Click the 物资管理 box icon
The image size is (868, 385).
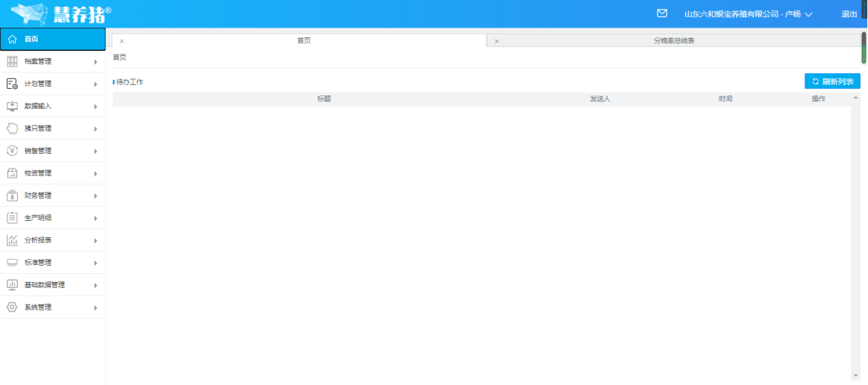pyautogui.click(x=12, y=173)
